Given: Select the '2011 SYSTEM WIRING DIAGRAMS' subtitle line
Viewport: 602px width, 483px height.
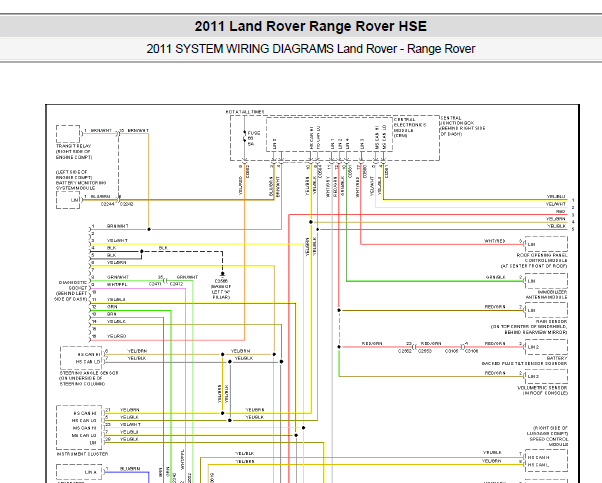Looking at the screenshot, I should pyautogui.click(x=311, y=49).
